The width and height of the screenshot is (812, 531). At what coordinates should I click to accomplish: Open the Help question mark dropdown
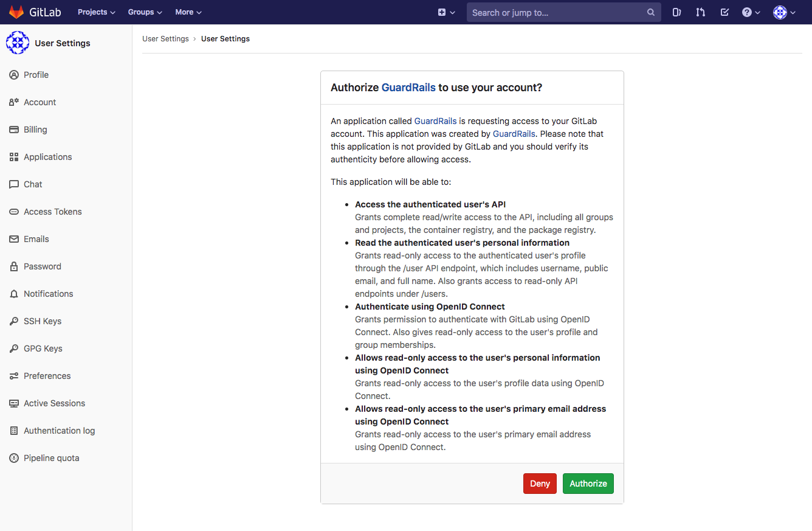click(x=751, y=12)
